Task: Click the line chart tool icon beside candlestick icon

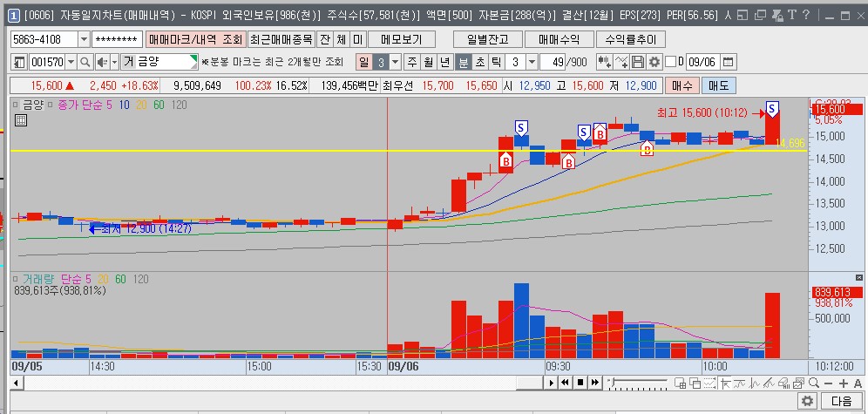Action: 621,62
